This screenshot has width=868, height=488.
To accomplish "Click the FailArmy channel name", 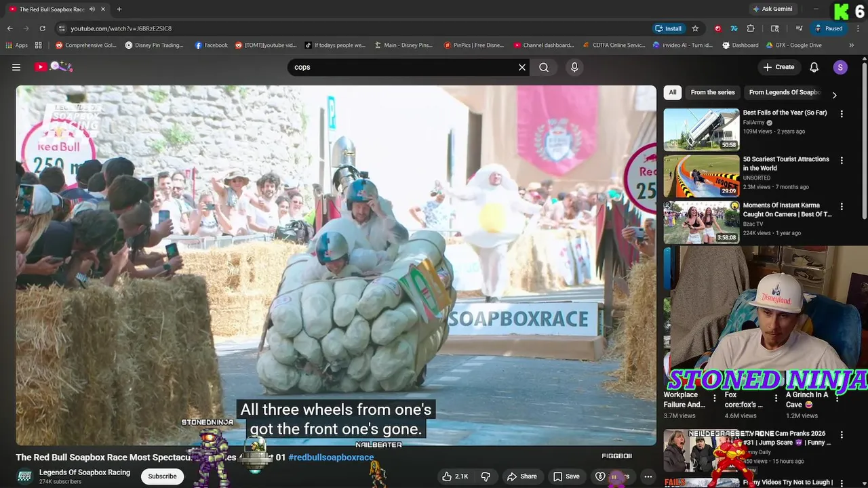I will click(753, 123).
